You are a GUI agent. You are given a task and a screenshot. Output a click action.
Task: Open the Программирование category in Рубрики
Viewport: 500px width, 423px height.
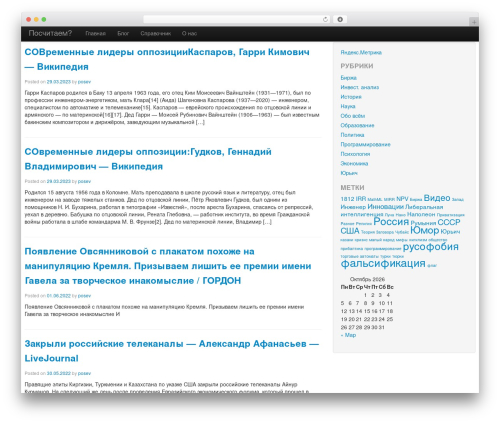click(365, 144)
